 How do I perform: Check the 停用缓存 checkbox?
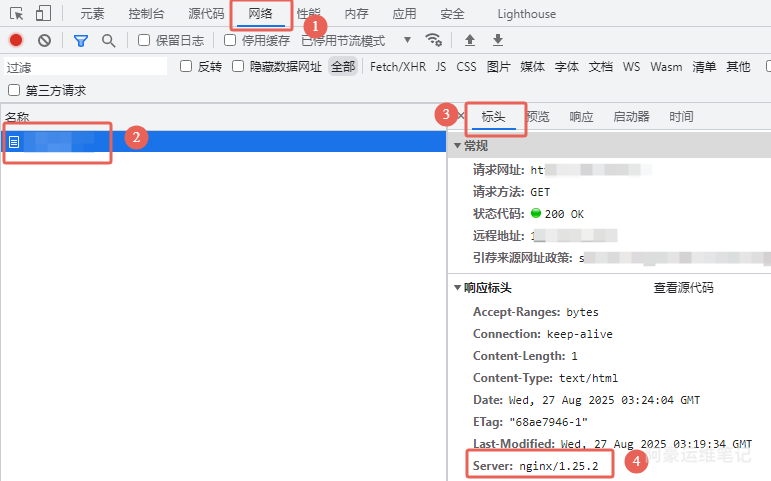[x=230, y=40]
